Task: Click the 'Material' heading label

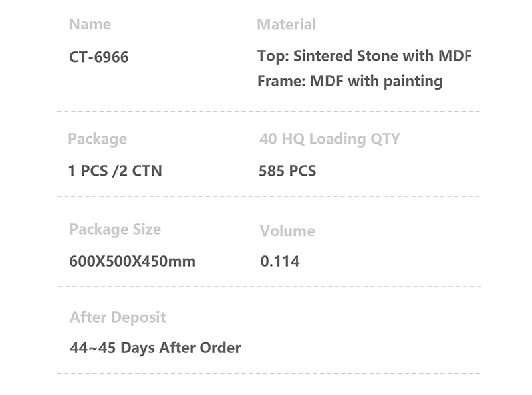Action: pos(286,25)
